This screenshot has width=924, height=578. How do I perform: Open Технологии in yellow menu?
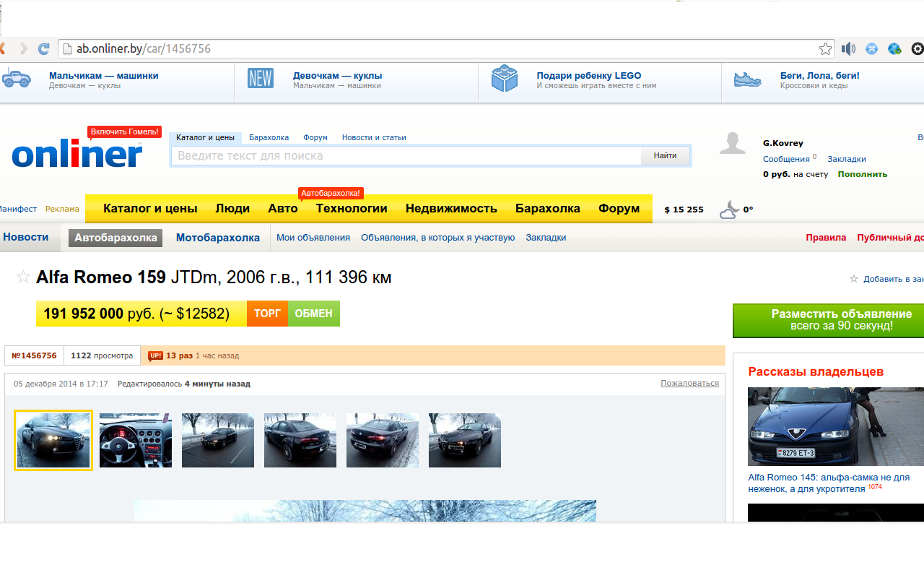click(x=352, y=209)
